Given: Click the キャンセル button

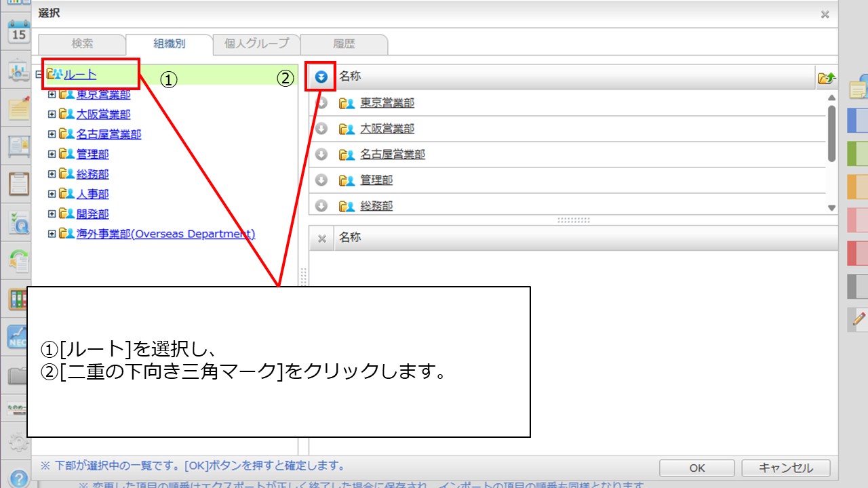Looking at the screenshot, I should pyautogui.click(x=786, y=468).
